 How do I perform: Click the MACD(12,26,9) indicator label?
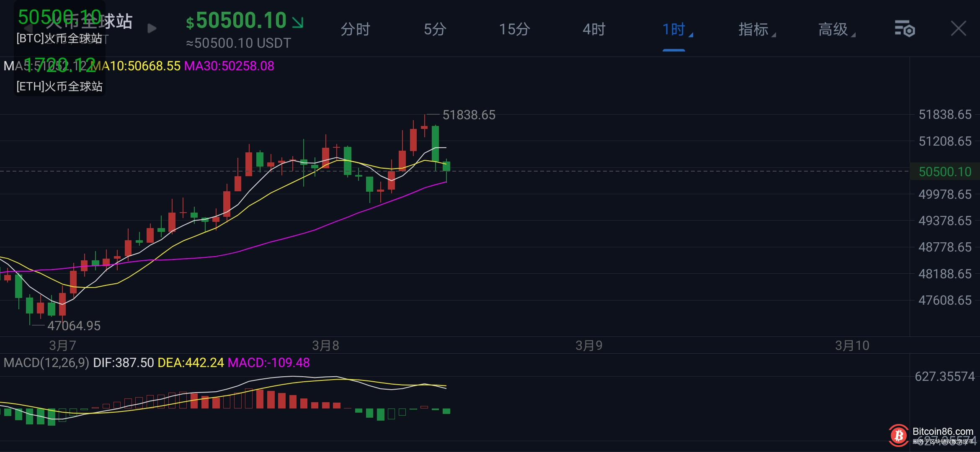(x=46, y=362)
